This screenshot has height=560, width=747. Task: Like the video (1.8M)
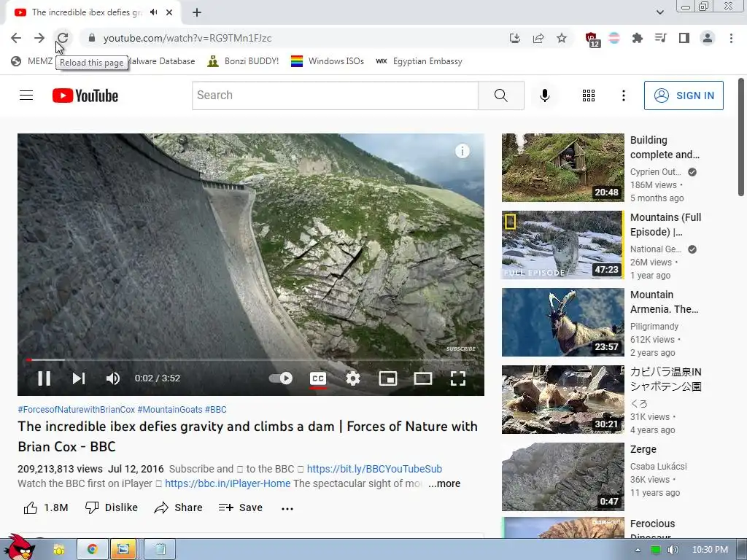point(46,507)
